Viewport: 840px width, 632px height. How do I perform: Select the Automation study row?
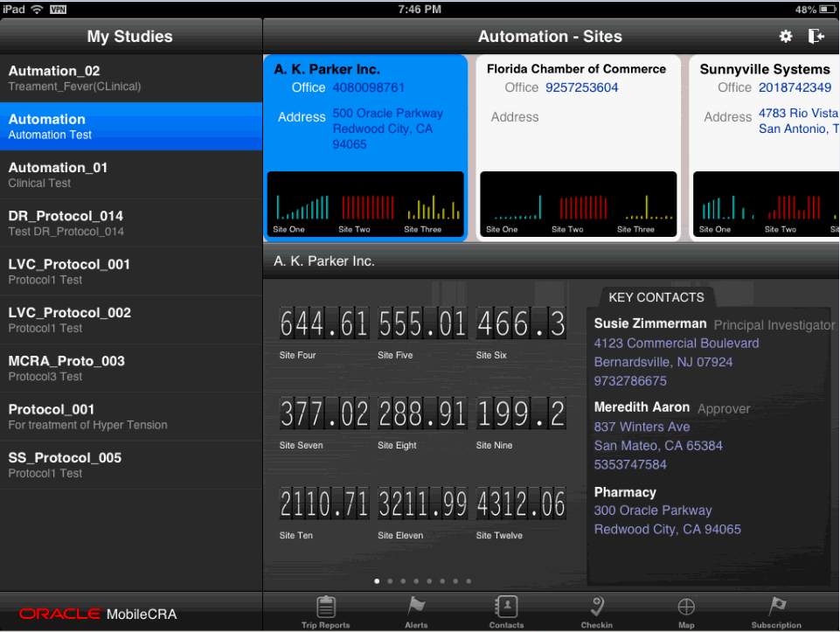point(131,127)
